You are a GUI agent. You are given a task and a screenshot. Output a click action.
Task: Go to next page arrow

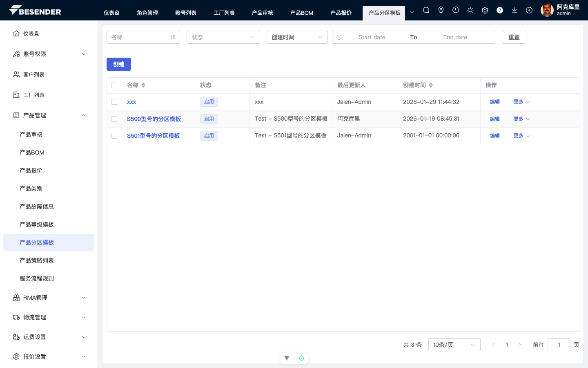[520, 345]
